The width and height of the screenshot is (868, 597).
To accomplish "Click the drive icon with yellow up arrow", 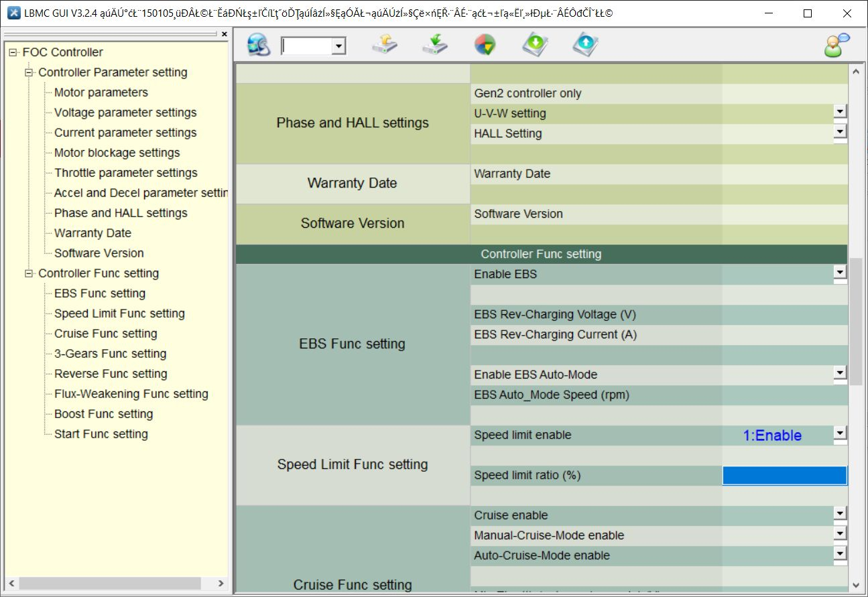I will pyautogui.click(x=385, y=45).
